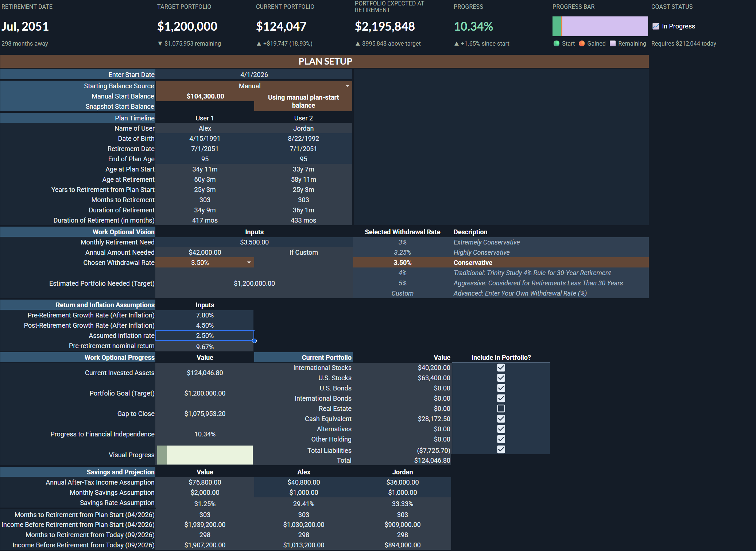Toggle U.S. Stocks include checkbox
Screen dimensions: 756x551
(501, 378)
